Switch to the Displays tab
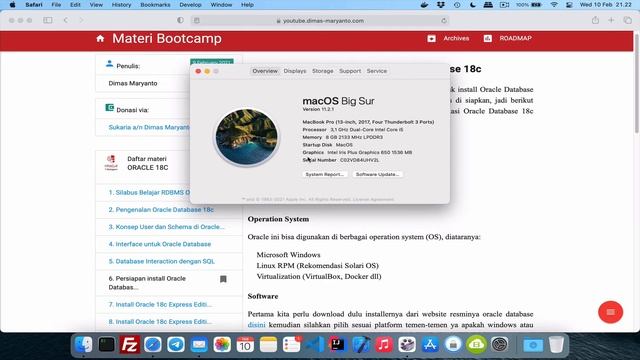Screen dimensions: 640x360 (x=295, y=71)
